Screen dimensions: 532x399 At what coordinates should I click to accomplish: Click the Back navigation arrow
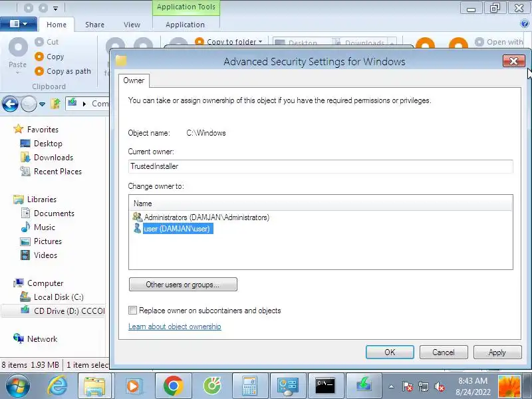pos(10,104)
